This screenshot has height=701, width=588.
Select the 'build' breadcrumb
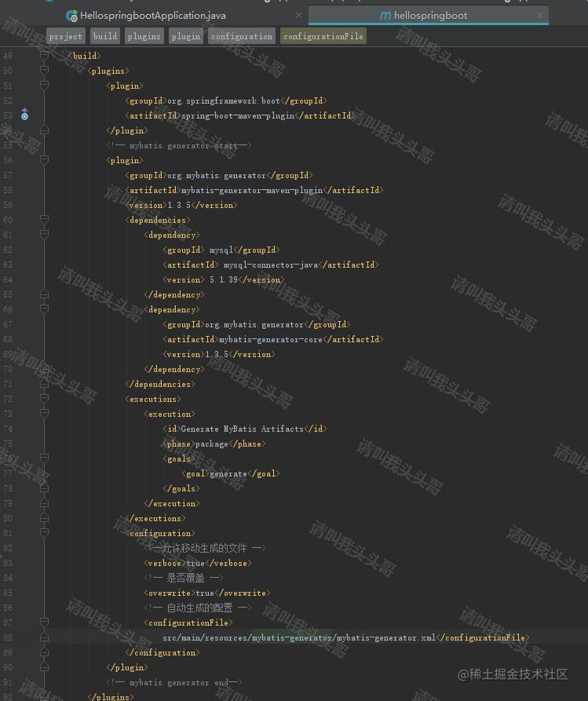click(105, 36)
